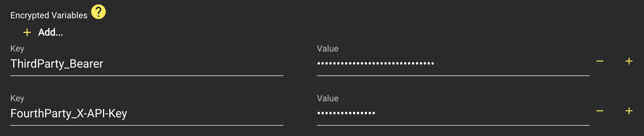
Task: Insert row using plus icon after ThirdParty_Bearer
Action: pyautogui.click(x=629, y=61)
